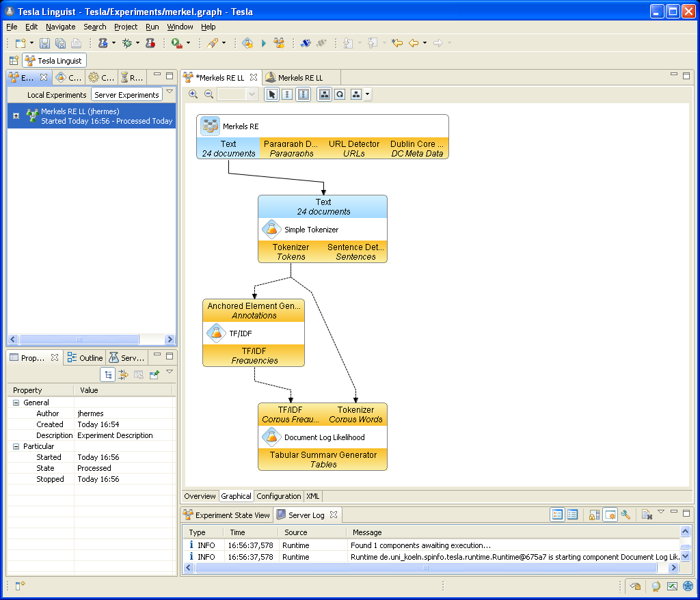Viewport: 700px width, 600px height.
Task: Click the Tesla Linguist perspective button
Action: [55, 61]
